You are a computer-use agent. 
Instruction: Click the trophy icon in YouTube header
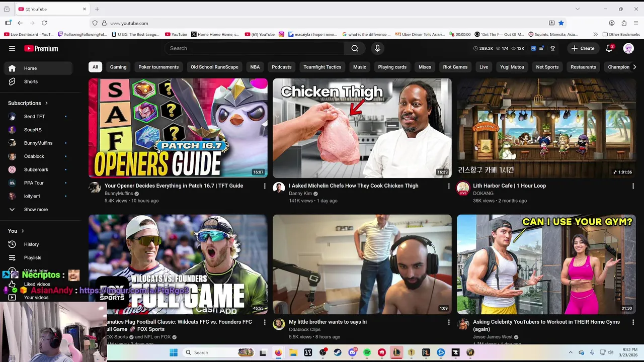coord(552,48)
